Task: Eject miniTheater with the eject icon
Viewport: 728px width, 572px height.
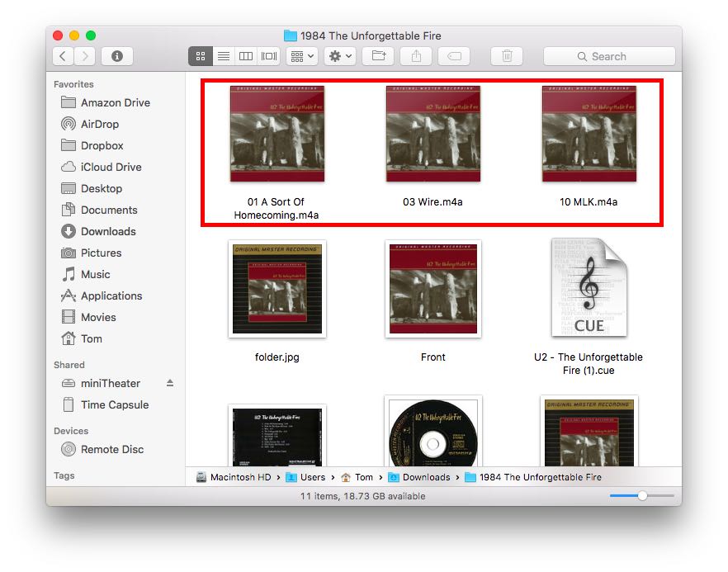Action: click(x=170, y=383)
